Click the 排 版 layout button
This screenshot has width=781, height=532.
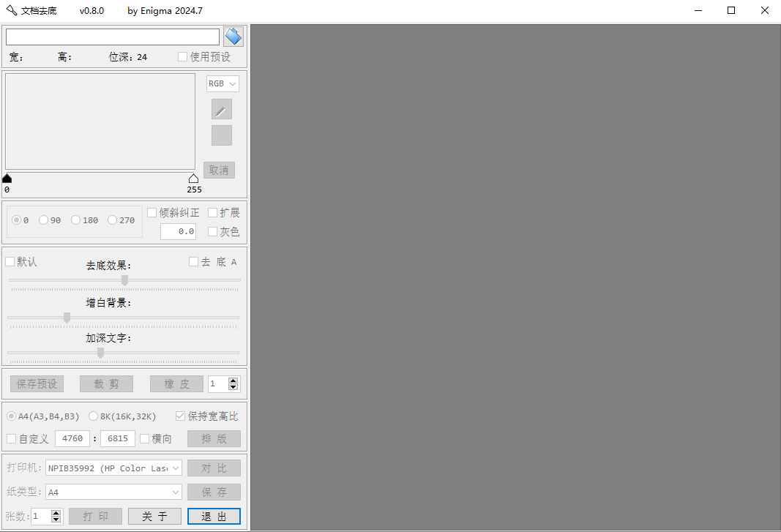point(214,439)
